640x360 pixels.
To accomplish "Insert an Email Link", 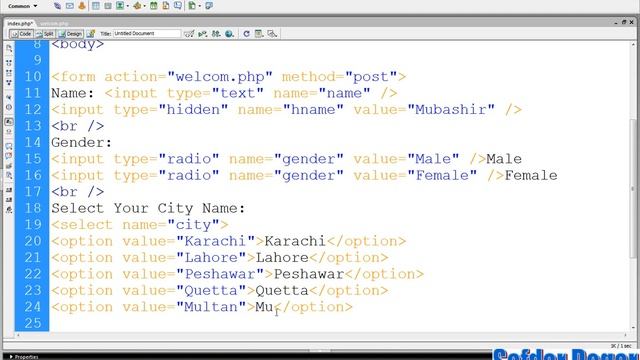I will pyautogui.click(x=70, y=6).
